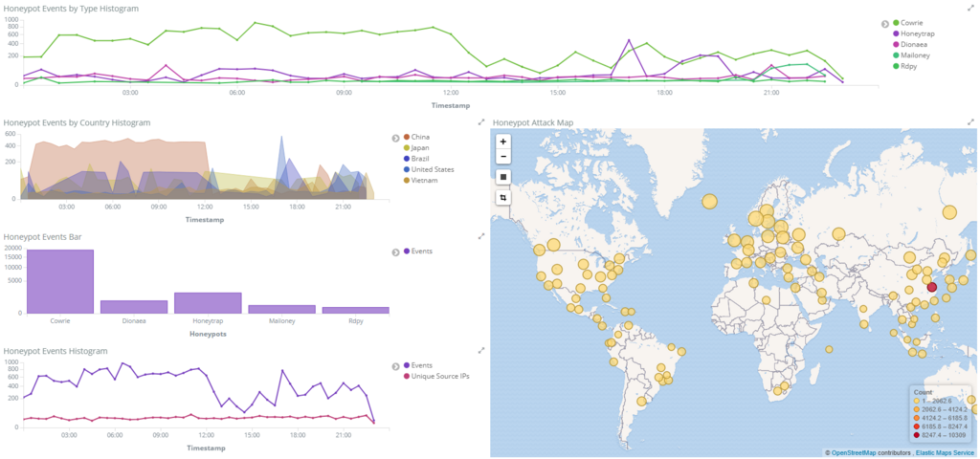Click the '1 – 2062.6' map legend entry
This screenshot has width=980, height=459.
pos(932,401)
